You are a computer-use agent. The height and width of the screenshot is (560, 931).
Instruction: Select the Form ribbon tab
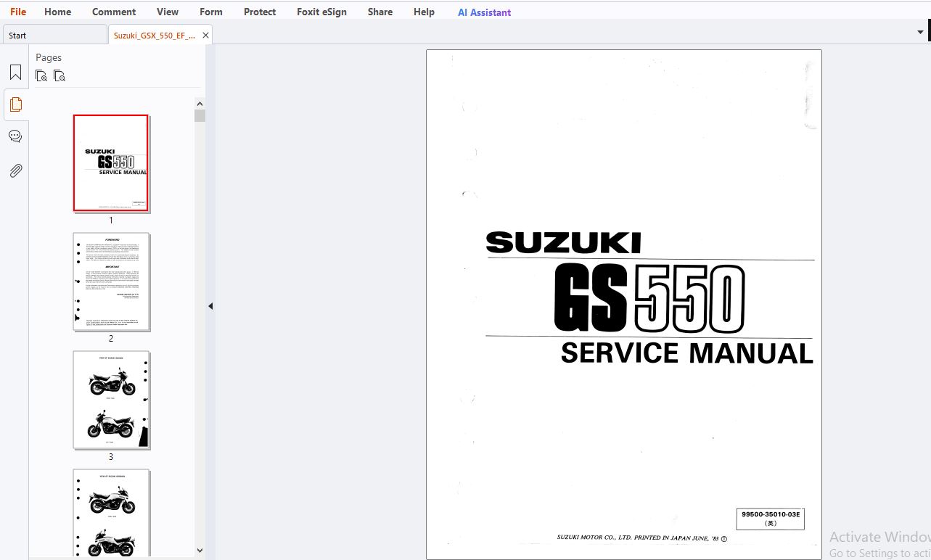211,12
